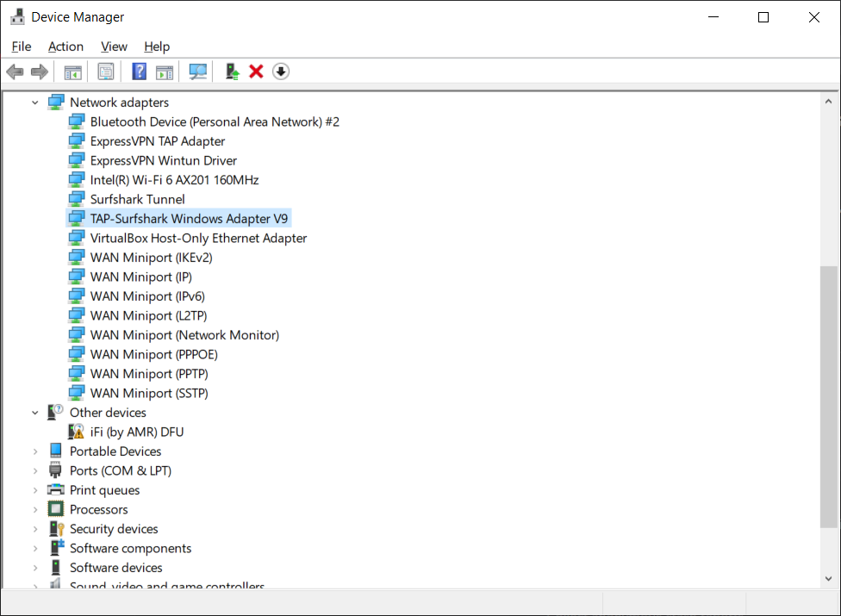The width and height of the screenshot is (841, 616).
Task: Open the View menu
Action: coord(115,47)
